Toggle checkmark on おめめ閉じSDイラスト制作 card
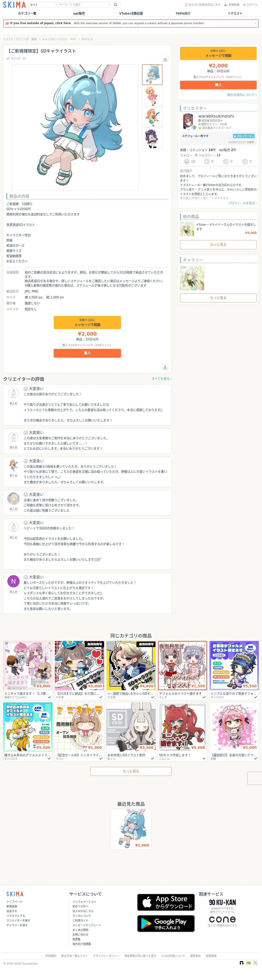 [x=153, y=759]
